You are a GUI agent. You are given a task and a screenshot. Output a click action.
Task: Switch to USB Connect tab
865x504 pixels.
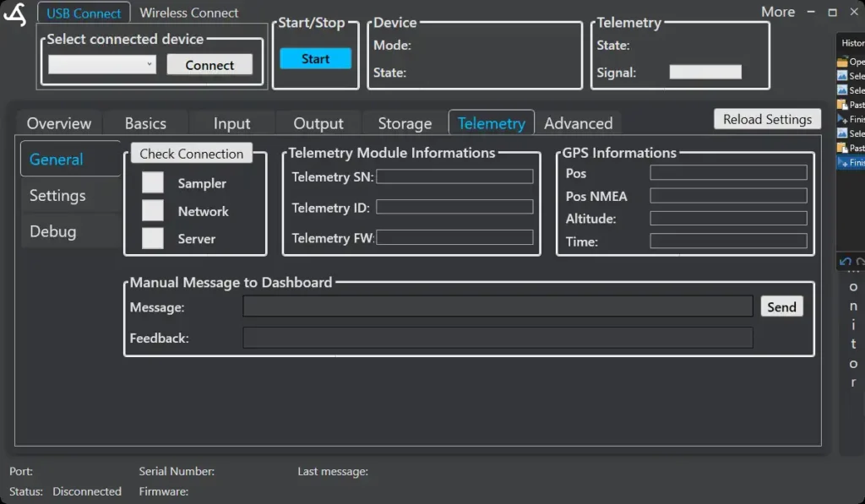[x=84, y=13]
